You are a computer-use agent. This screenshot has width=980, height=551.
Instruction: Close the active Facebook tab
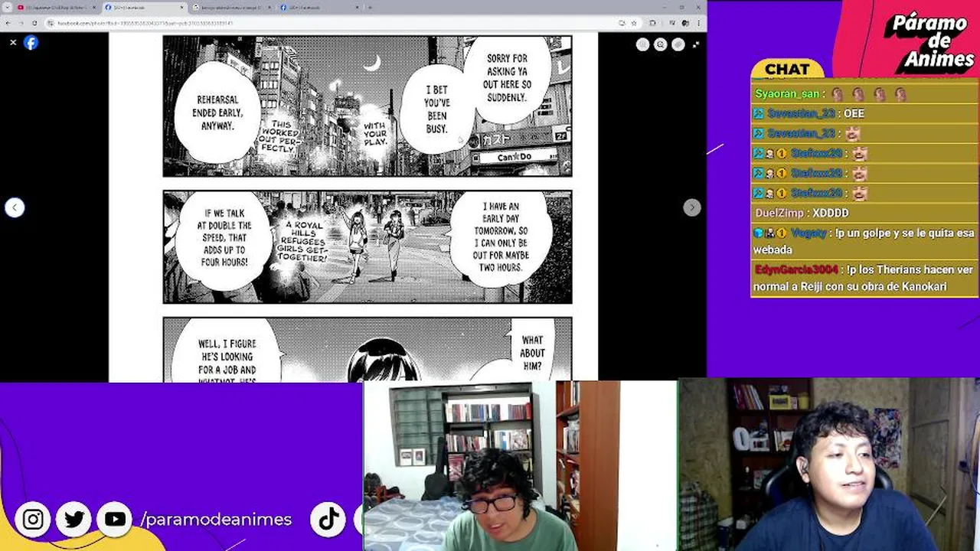[x=182, y=7]
